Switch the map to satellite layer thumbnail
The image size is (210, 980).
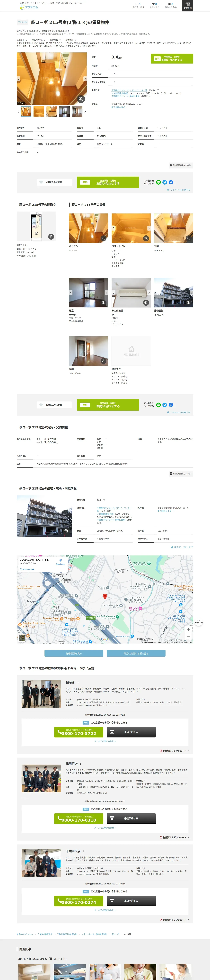click(22, 638)
